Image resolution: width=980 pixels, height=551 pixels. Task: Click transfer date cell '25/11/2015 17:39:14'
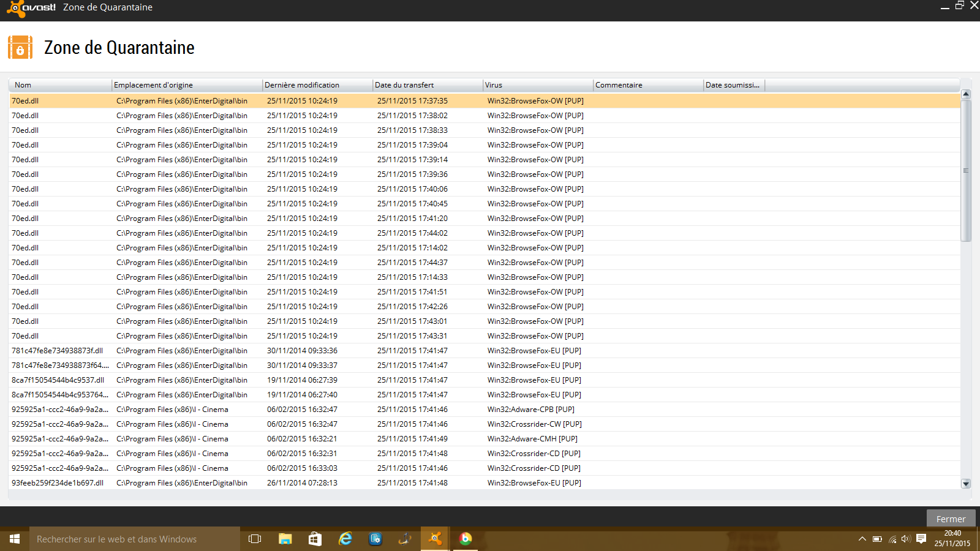(412, 160)
